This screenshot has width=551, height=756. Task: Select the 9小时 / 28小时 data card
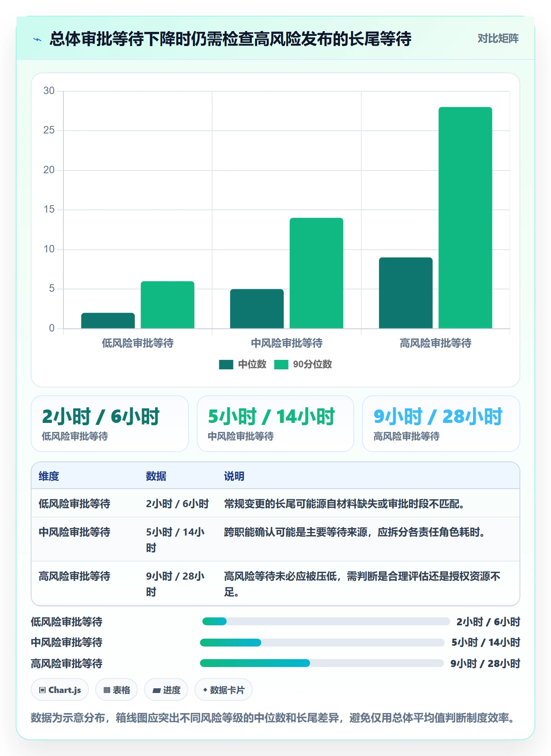(x=441, y=424)
